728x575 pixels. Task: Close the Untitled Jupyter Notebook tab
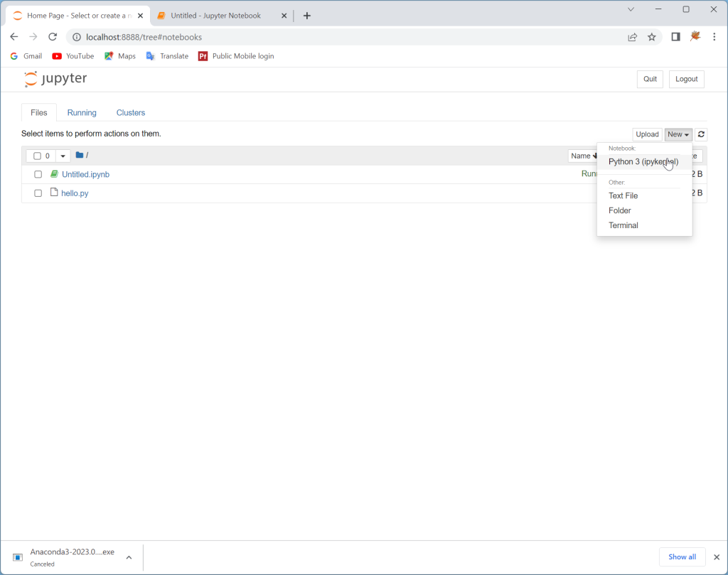click(x=284, y=16)
